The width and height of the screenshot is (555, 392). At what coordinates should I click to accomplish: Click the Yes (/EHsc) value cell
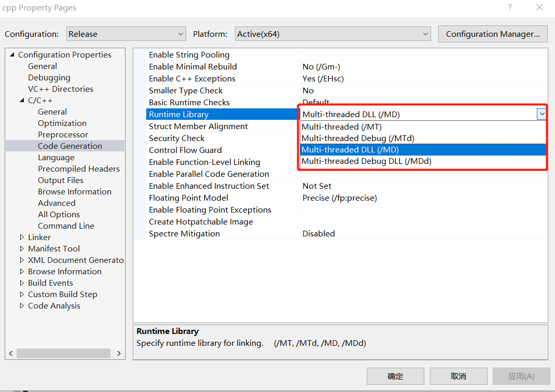click(424, 78)
